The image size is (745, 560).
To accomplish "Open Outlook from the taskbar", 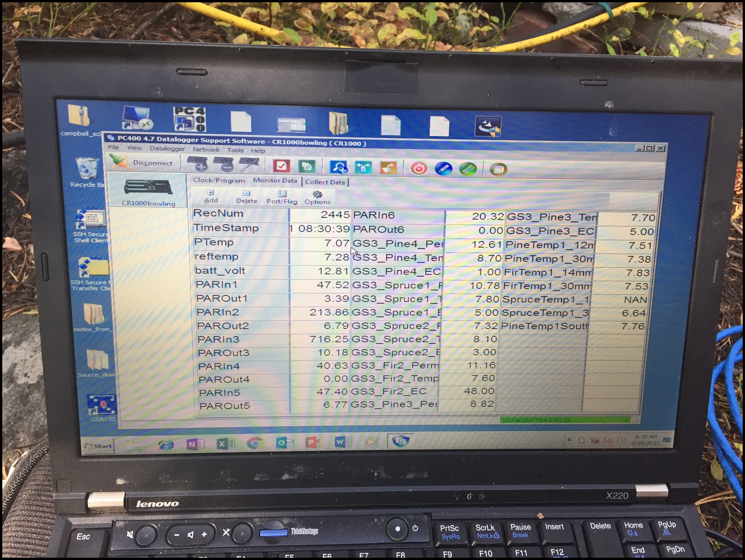I will click(284, 442).
